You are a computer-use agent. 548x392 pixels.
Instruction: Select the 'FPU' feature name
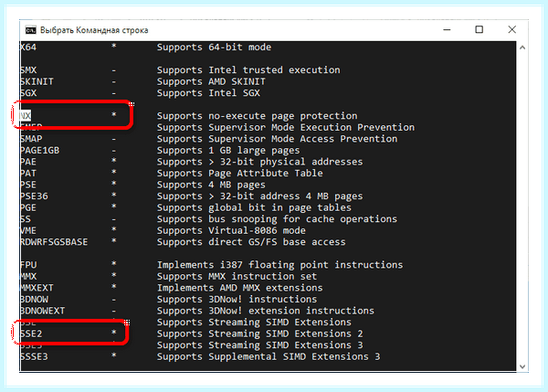(x=28, y=265)
